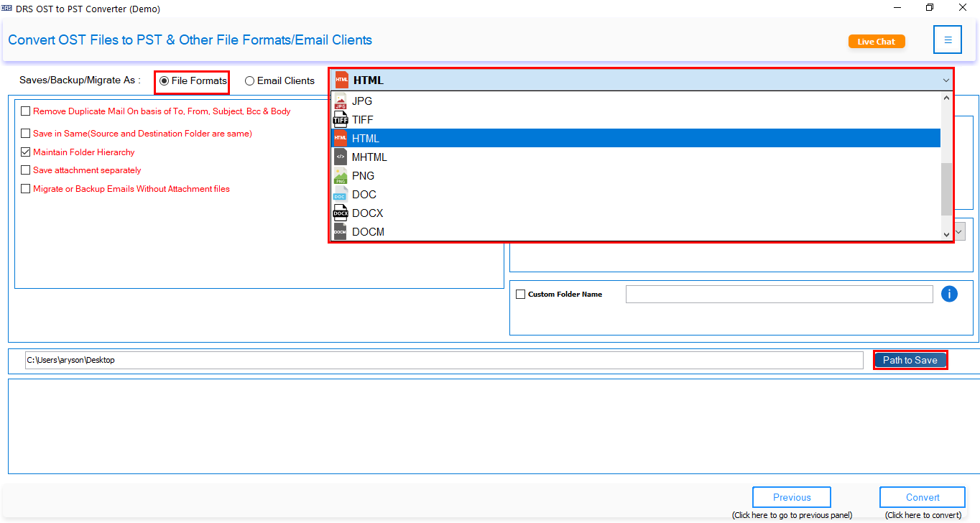Click the partially hidden dropdown arrow at right
980x523 pixels.
coord(959,231)
